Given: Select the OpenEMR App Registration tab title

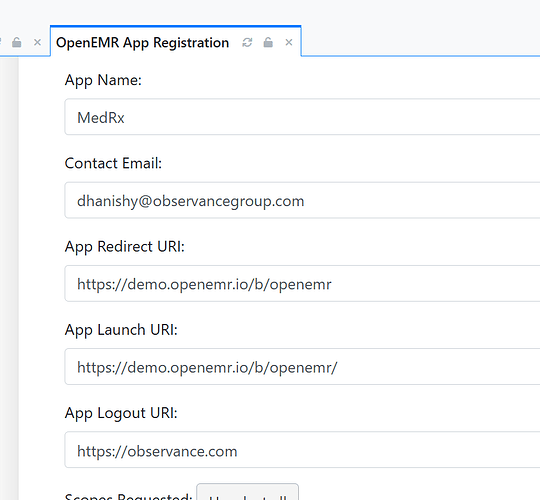Looking at the screenshot, I should point(142,43).
